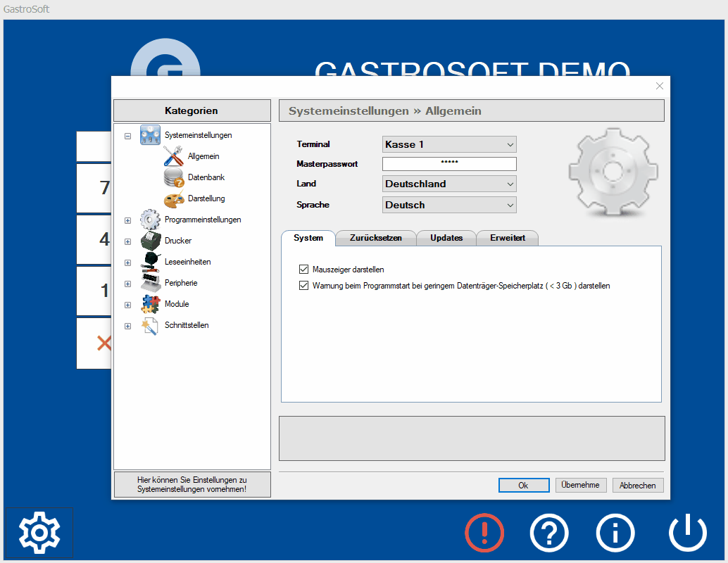Select Drucker label in the tree
The height and width of the screenshot is (563, 728).
(178, 241)
